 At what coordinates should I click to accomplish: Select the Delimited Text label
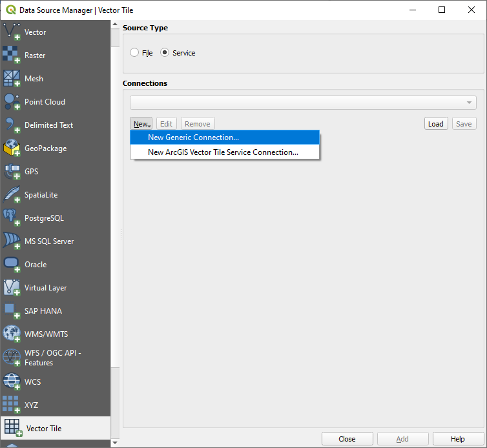[48, 125]
